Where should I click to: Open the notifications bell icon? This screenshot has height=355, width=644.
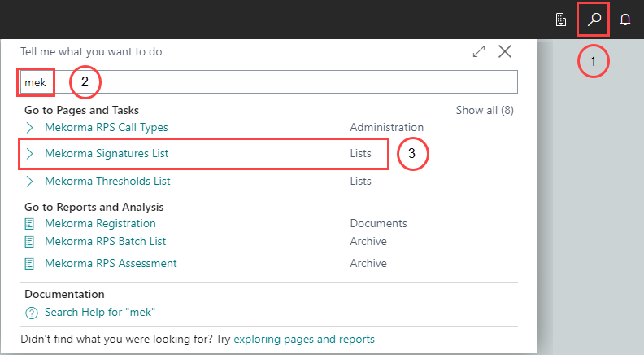pyautogui.click(x=625, y=20)
